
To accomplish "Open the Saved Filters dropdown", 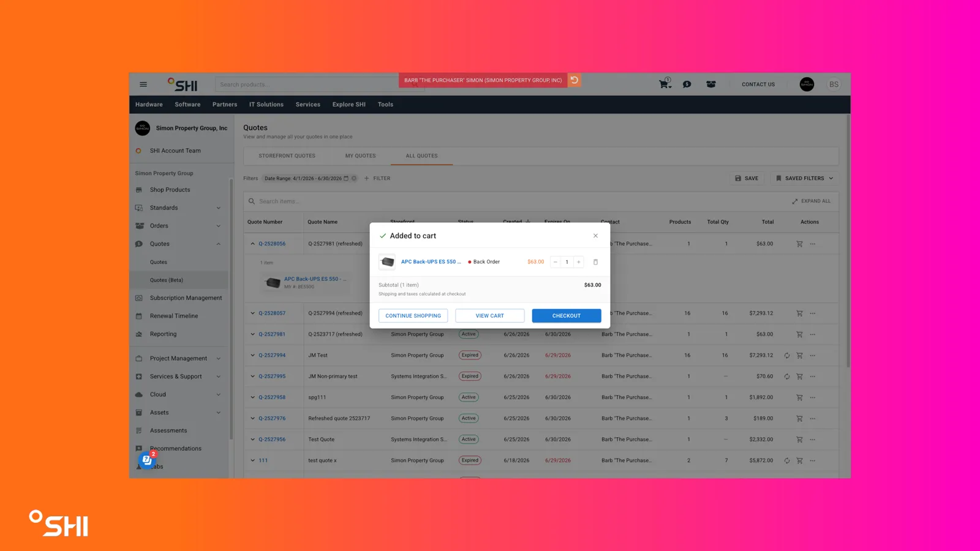I will pos(804,178).
